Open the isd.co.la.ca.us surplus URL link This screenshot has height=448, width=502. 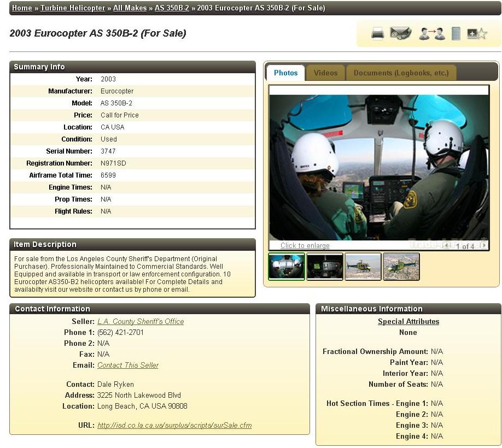174,426
